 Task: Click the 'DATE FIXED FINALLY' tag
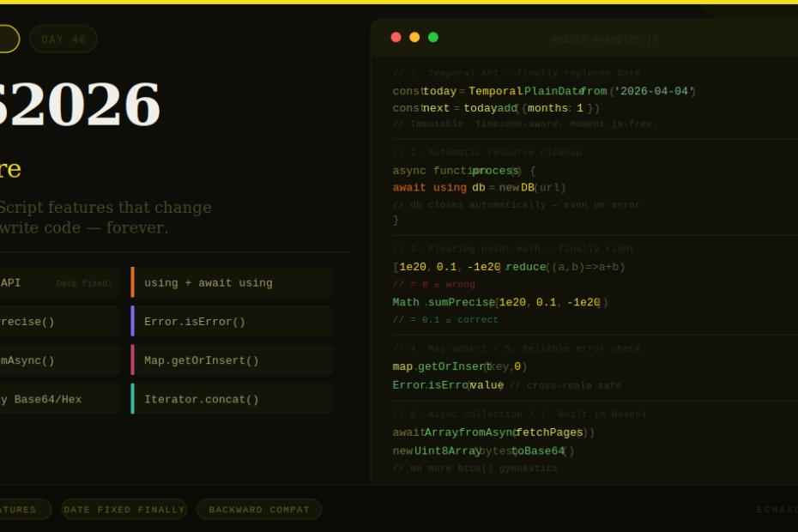[124, 510]
